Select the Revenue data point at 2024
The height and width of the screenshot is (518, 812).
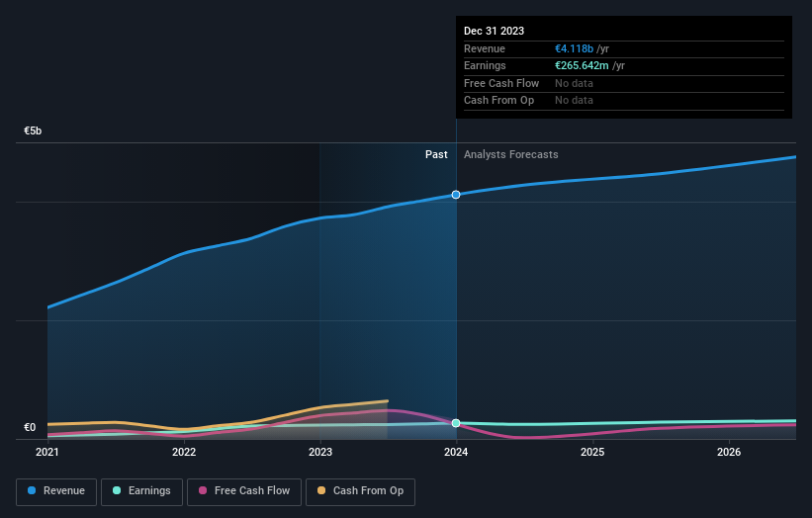(456, 195)
